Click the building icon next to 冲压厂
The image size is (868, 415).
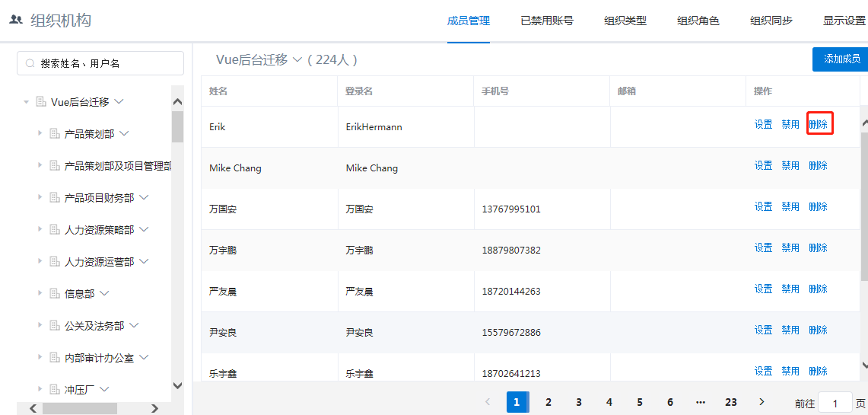pyautogui.click(x=54, y=389)
